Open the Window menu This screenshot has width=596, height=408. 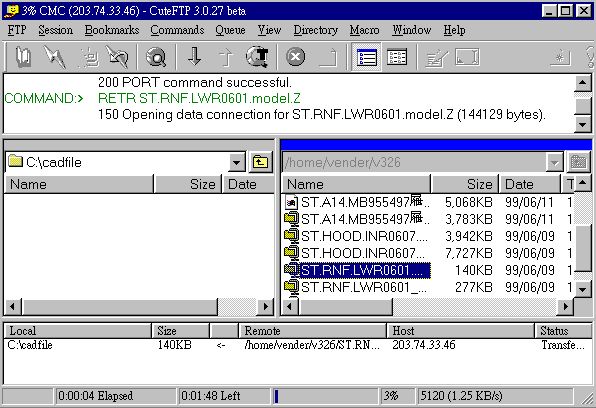coord(412,30)
